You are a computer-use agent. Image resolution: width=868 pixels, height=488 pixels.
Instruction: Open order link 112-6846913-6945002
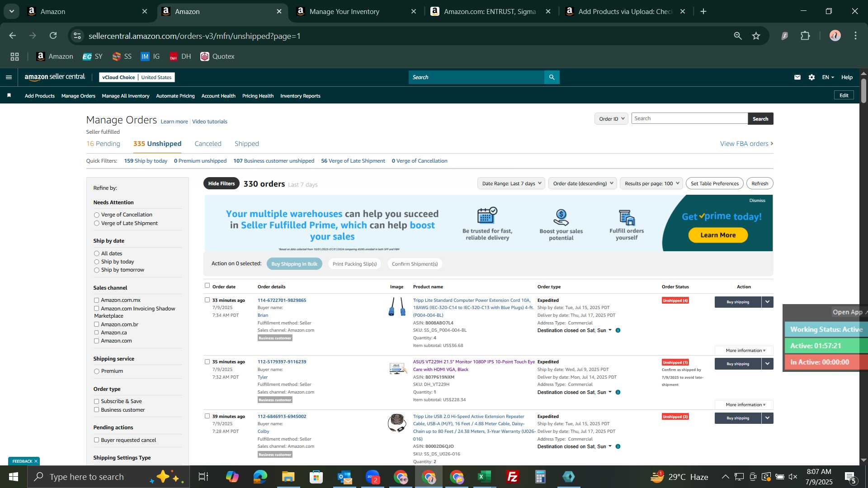point(282,417)
